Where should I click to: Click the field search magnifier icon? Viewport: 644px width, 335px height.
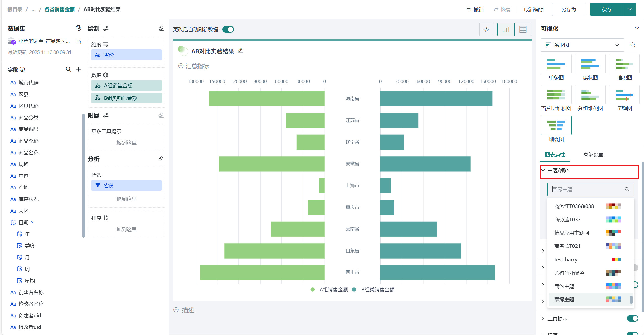pos(68,69)
